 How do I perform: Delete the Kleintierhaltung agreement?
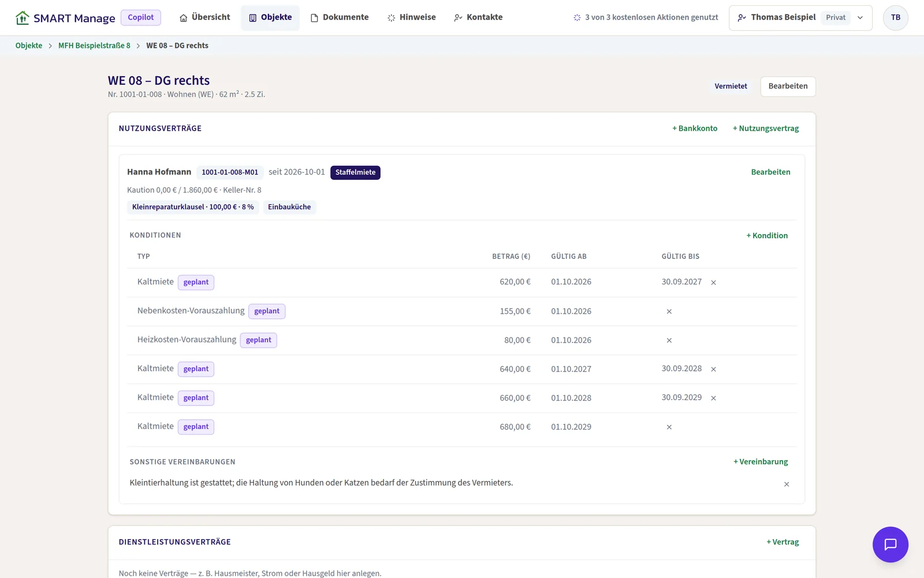click(x=787, y=484)
